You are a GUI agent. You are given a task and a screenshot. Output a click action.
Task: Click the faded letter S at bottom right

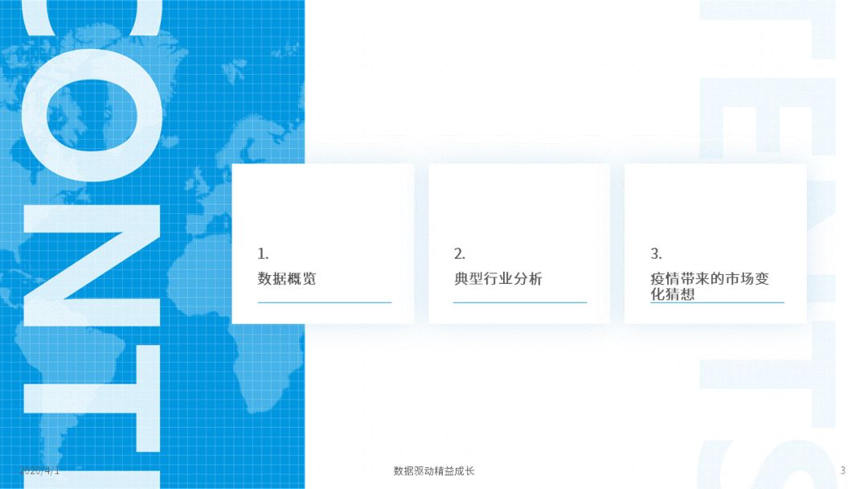point(768,464)
